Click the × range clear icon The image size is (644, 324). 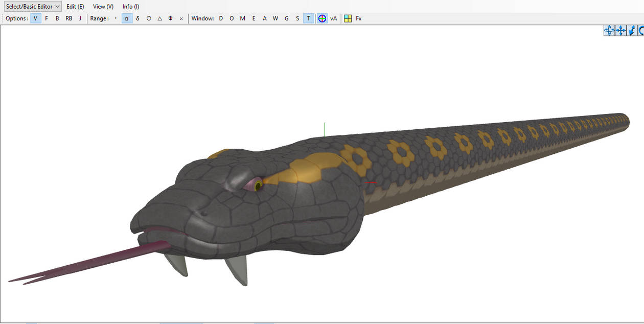[181, 18]
